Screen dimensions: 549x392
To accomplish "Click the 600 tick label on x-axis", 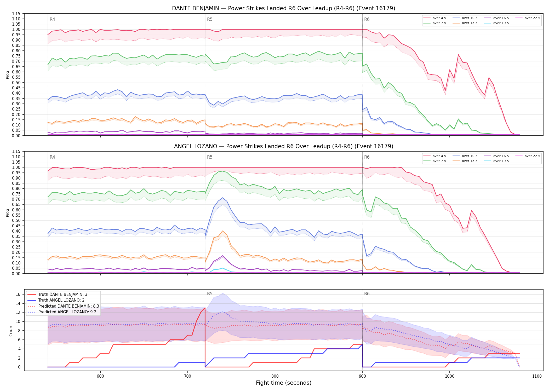I will click(100, 376).
